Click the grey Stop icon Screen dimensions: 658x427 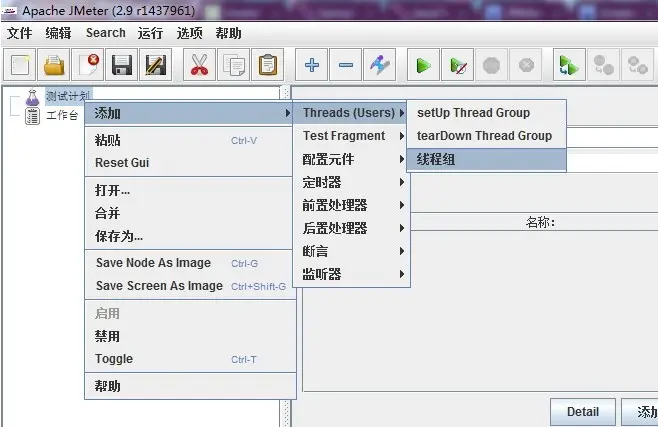[491, 65]
